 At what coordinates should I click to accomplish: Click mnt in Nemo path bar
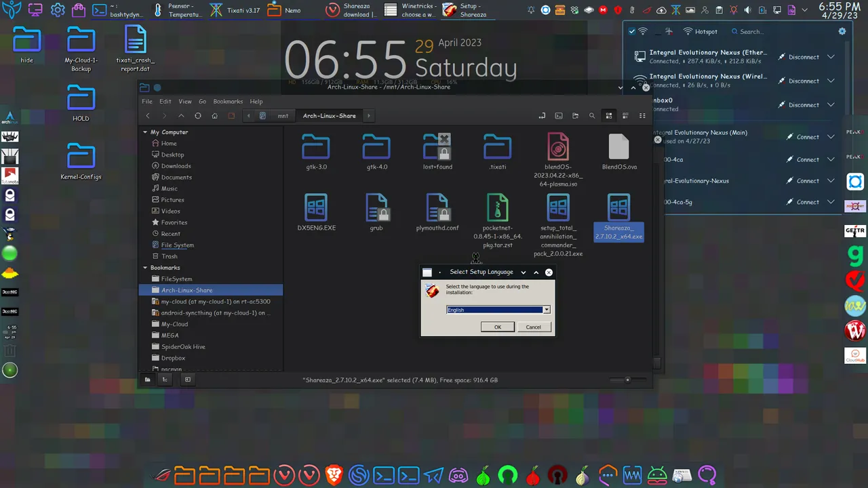pos(283,116)
